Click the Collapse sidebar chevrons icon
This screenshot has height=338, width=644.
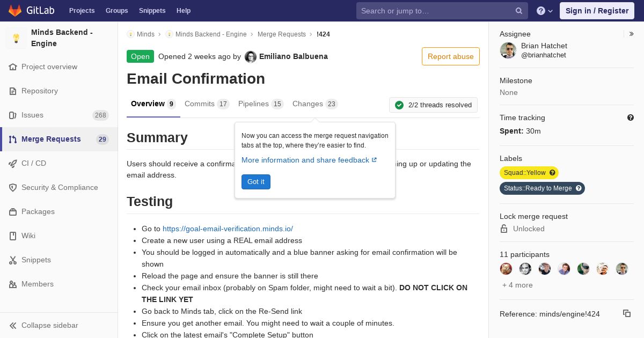[13, 326]
